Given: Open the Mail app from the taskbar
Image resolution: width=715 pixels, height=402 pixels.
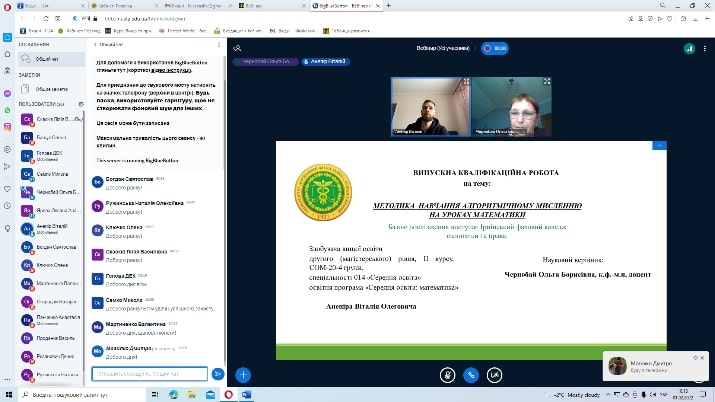Looking at the screenshot, I should [210, 395].
